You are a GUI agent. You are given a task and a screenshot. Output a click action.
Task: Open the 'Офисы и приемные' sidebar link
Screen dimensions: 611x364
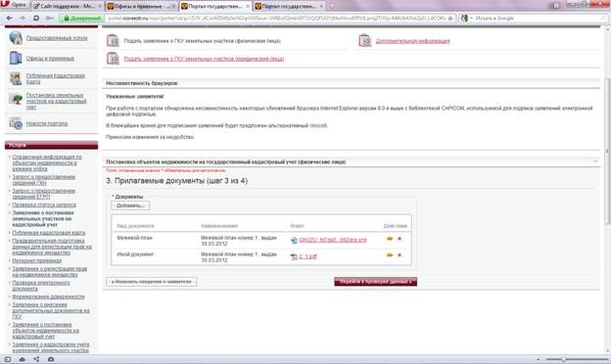50,59
